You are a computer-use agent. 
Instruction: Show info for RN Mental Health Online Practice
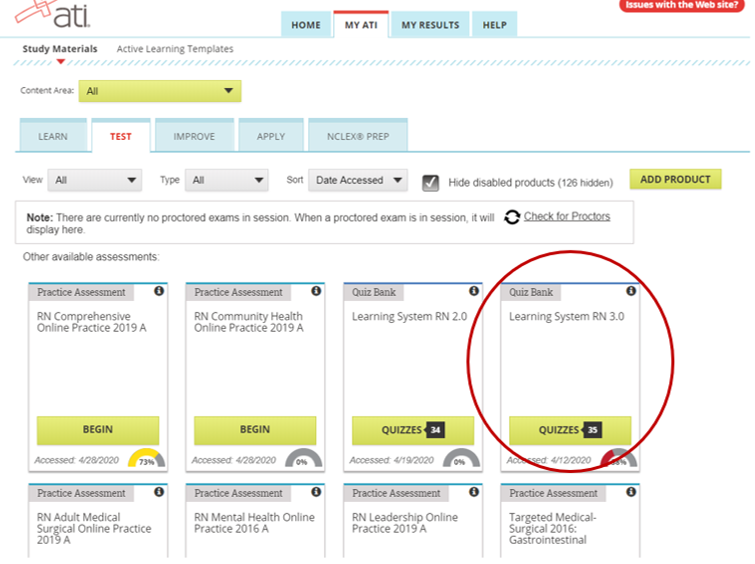316,492
